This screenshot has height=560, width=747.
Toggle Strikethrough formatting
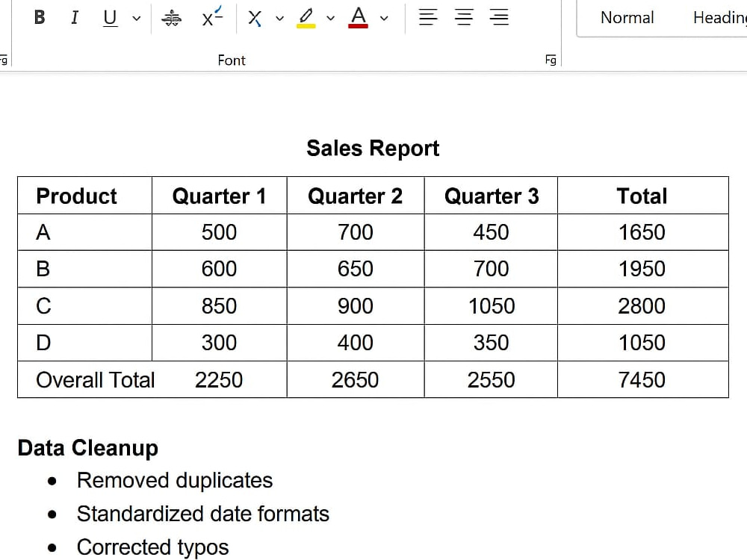coord(172,18)
